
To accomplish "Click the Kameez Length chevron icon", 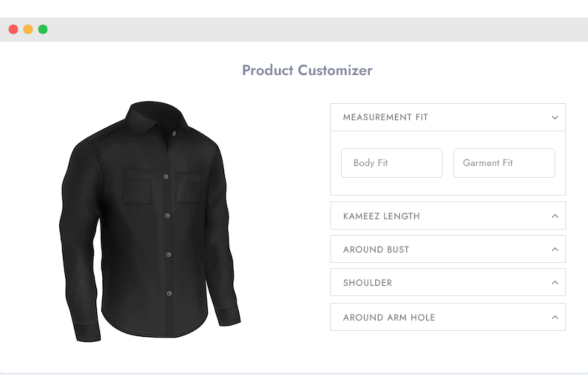I will pos(555,216).
